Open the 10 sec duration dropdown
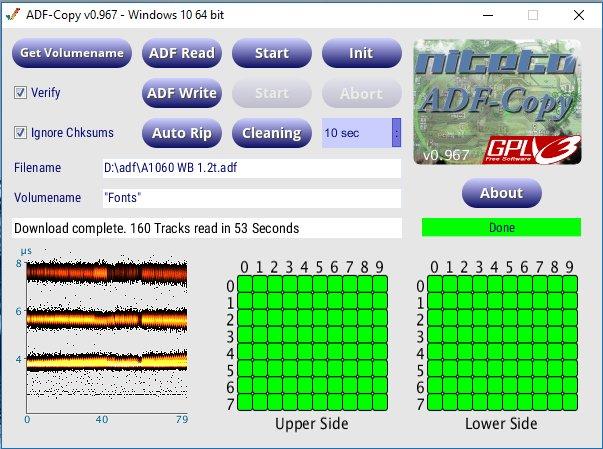The width and height of the screenshot is (603, 449). point(396,133)
